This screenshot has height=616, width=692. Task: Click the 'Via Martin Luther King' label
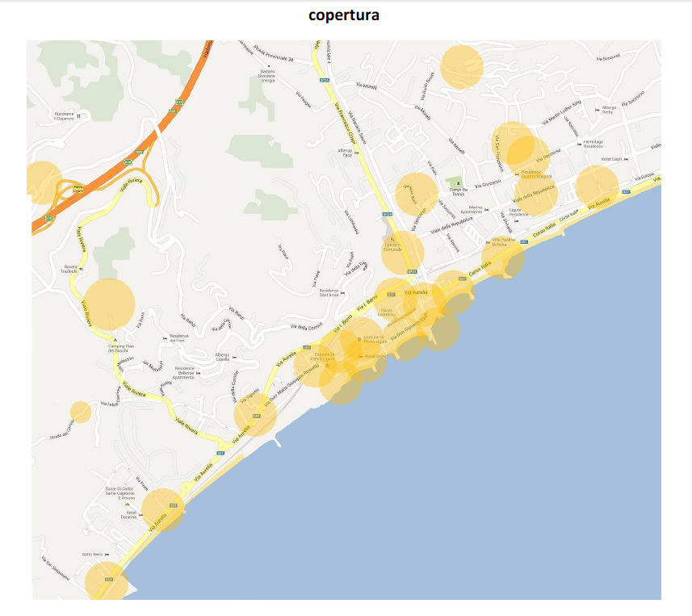coord(561,113)
